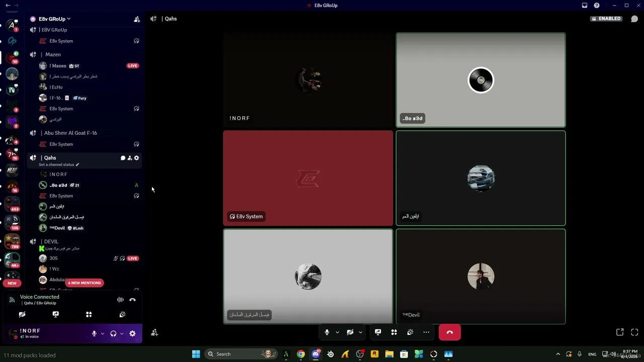Mute microphone in the call control bar
Image resolution: width=644 pixels, height=362 pixels.
pyautogui.click(x=327, y=332)
